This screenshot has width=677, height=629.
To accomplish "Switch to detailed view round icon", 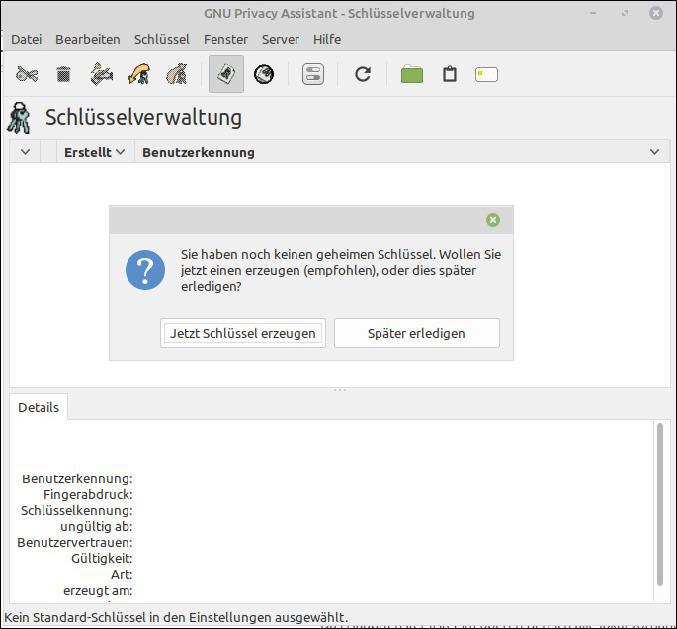I will tap(264, 74).
